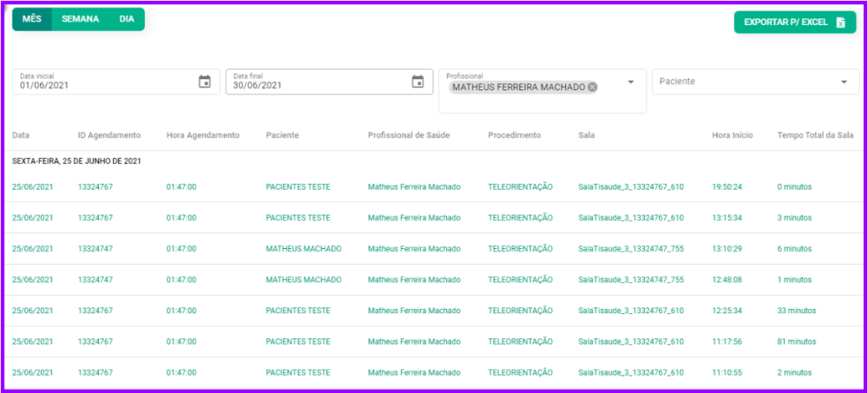Viewport: 868px width, 393px height.
Task: Switch to the DIA view
Action: [x=127, y=19]
